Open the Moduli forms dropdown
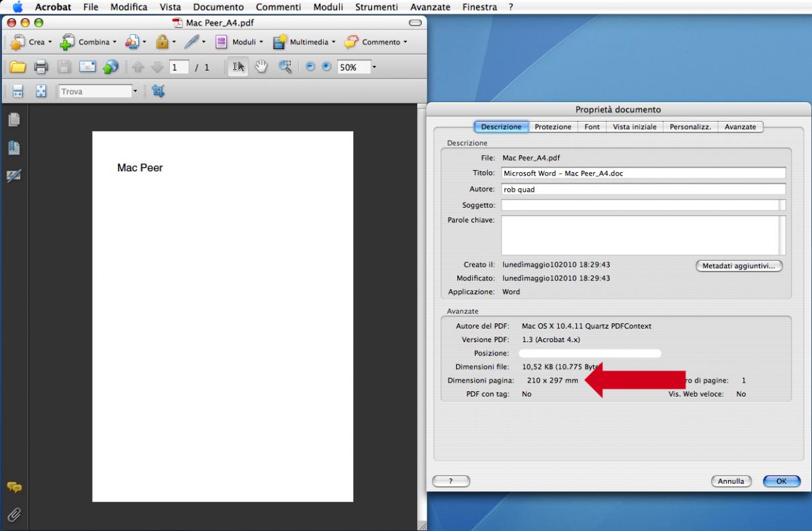Screen dimensions: 812x531 tap(239, 42)
